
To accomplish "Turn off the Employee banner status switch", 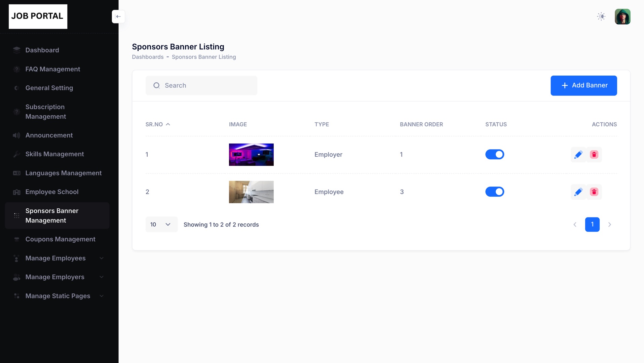I will (x=494, y=192).
